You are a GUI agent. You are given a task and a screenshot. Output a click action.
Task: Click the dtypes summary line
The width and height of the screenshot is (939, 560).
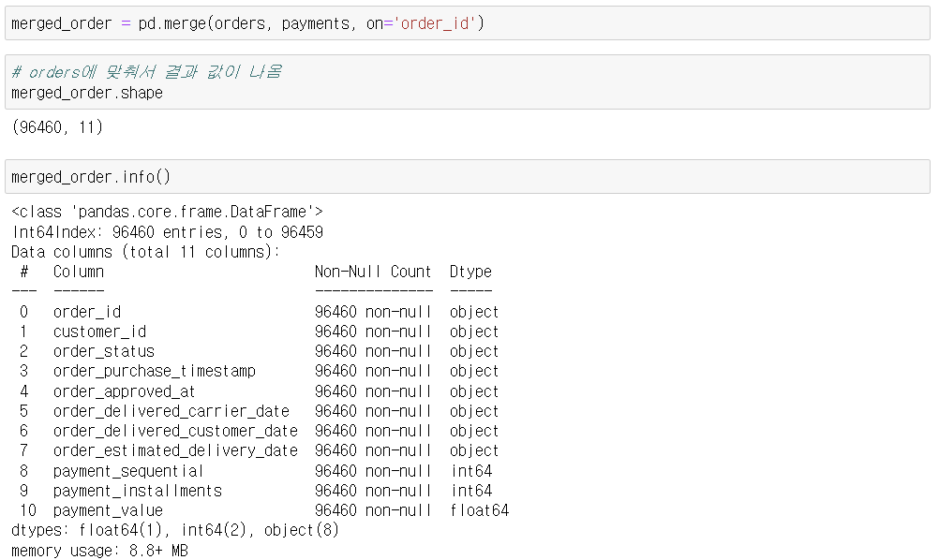[175, 530]
